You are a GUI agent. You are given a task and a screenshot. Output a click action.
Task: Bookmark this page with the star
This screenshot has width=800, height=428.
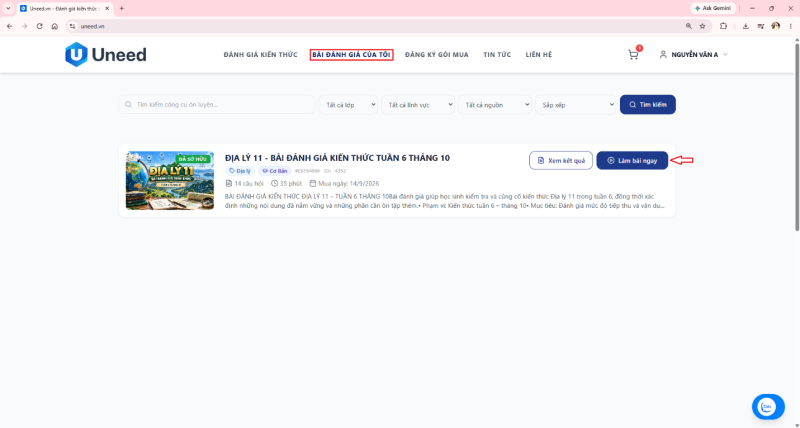tap(703, 26)
